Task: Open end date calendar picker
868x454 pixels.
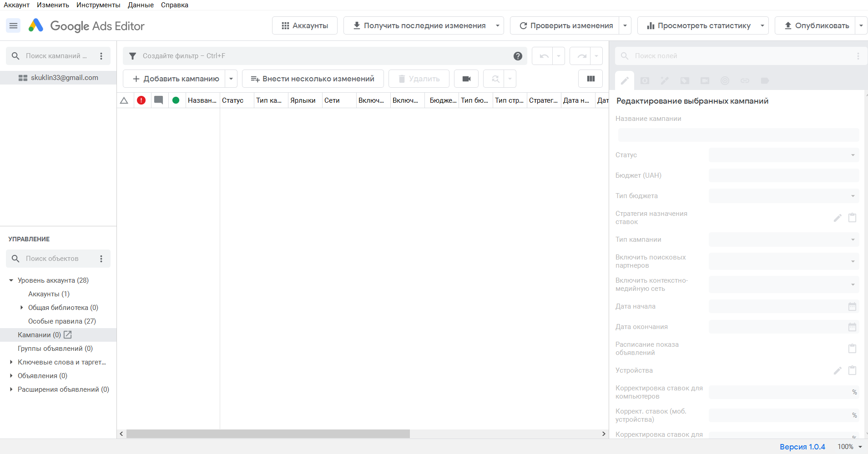Action: [x=852, y=327]
